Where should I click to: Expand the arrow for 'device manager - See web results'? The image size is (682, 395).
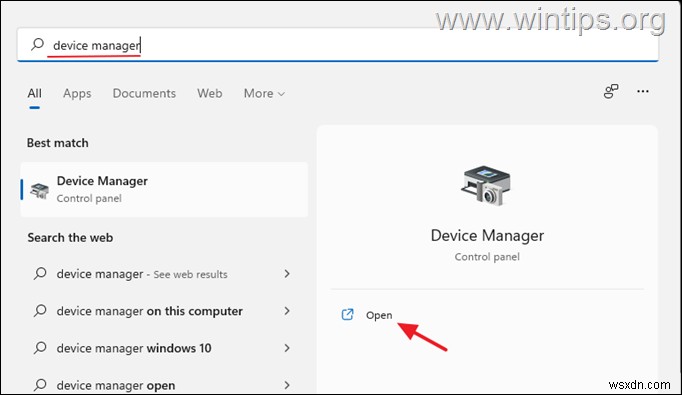coord(287,274)
